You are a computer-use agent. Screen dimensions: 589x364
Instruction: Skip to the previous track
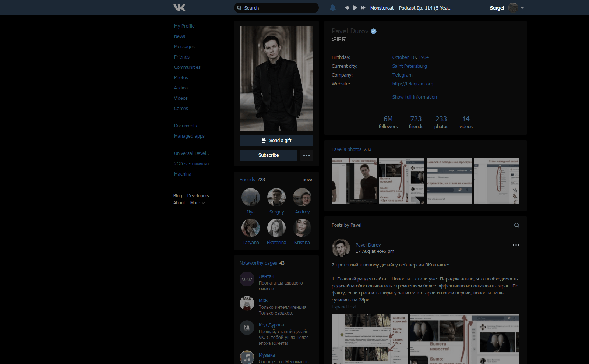pyautogui.click(x=347, y=8)
